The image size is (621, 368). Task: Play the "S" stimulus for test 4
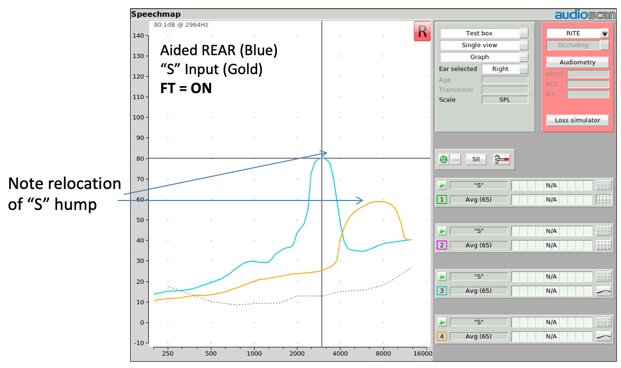pyautogui.click(x=442, y=322)
